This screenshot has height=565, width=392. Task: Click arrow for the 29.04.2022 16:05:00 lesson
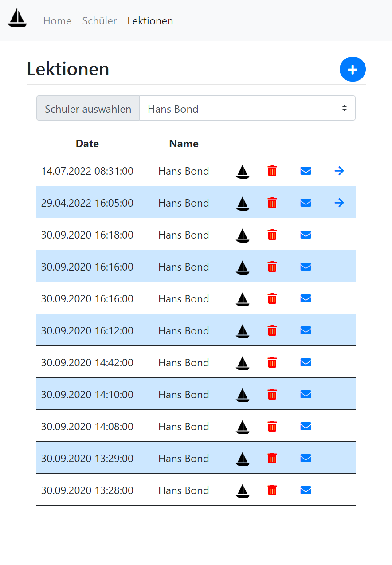point(339,203)
